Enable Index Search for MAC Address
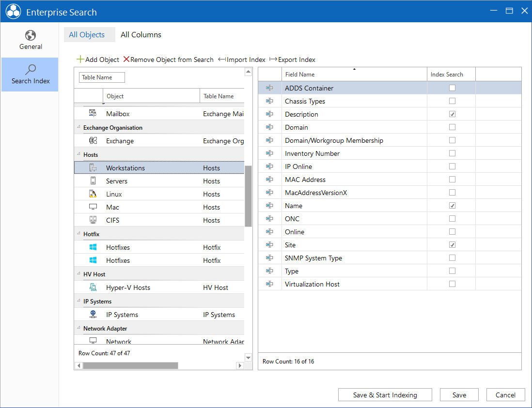The height and width of the screenshot is (408, 532). pyautogui.click(x=452, y=180)
